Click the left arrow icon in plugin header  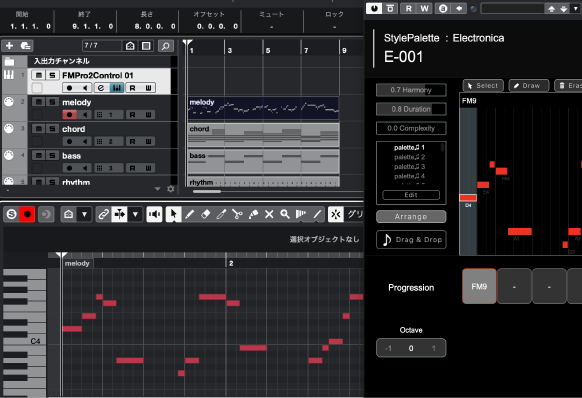click(459, 8)
